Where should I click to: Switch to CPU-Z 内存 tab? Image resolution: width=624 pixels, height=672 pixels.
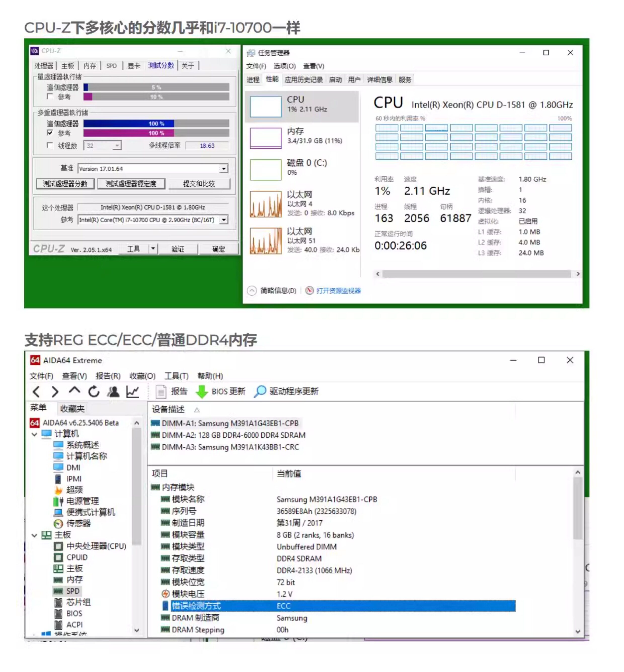[x=90, y=65]
